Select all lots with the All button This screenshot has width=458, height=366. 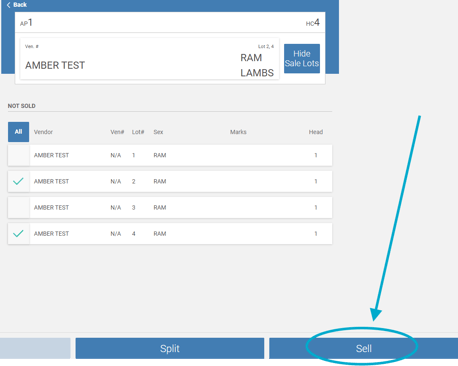coord(18,132)
